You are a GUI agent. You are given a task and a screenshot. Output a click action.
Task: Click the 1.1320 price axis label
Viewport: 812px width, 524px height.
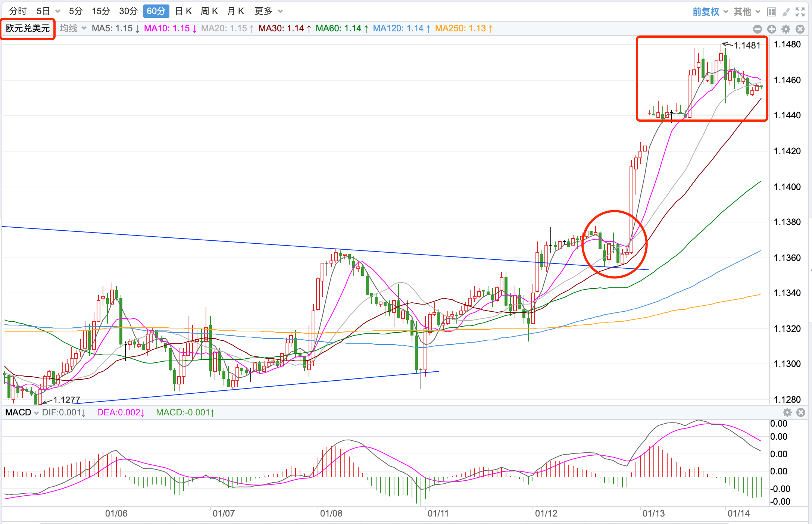787,329
